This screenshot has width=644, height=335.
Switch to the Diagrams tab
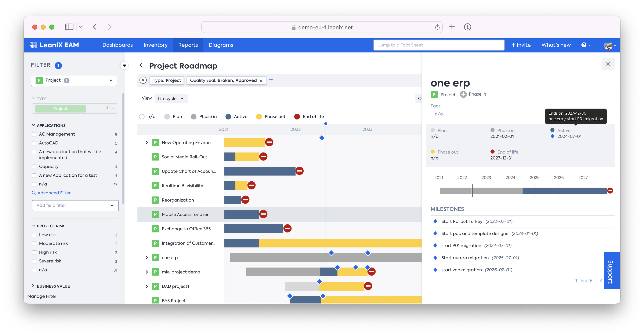point(221,45)
